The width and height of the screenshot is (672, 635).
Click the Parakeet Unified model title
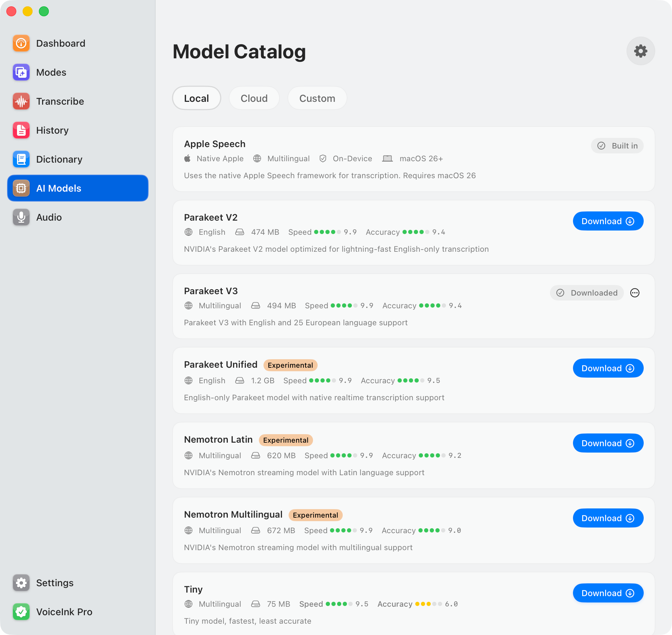tap(221, 365)
